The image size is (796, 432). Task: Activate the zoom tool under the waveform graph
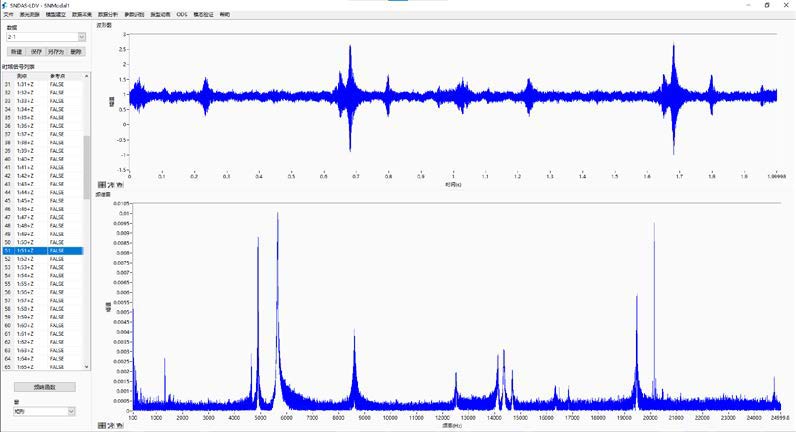point(110,185)
